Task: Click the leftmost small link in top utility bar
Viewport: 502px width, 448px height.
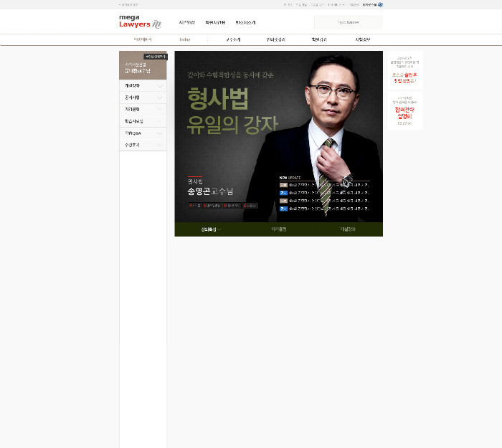Action: [128, 5]
